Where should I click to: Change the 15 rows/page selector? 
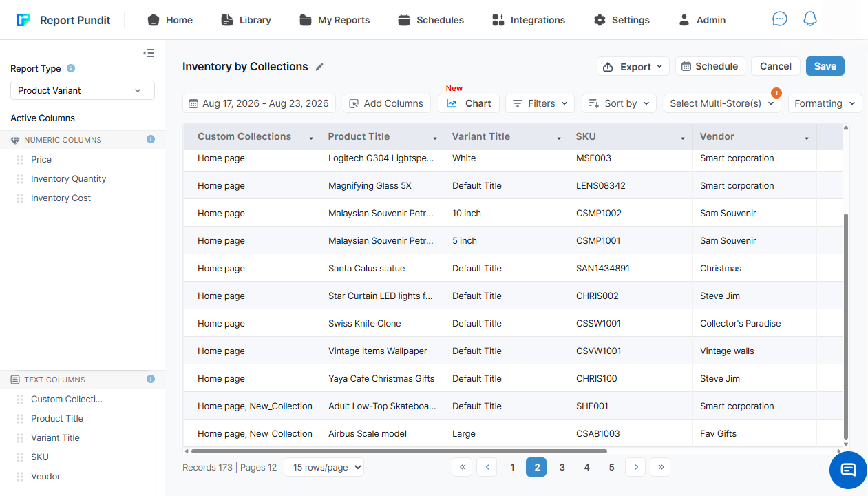click(x=324, y=467)
